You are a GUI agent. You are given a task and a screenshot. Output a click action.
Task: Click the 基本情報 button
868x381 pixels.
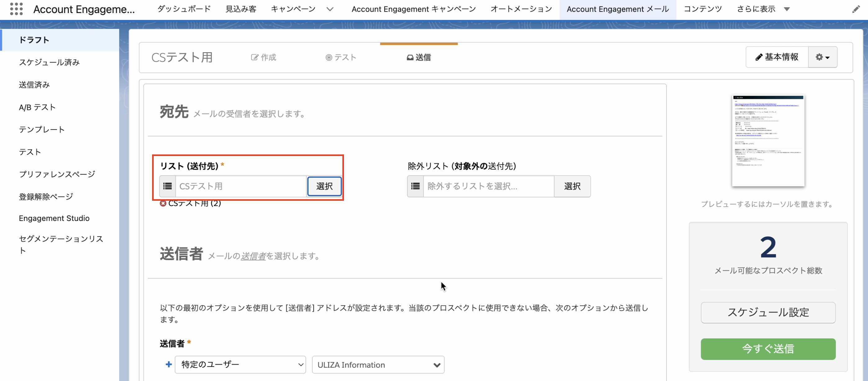click(777, 57)
